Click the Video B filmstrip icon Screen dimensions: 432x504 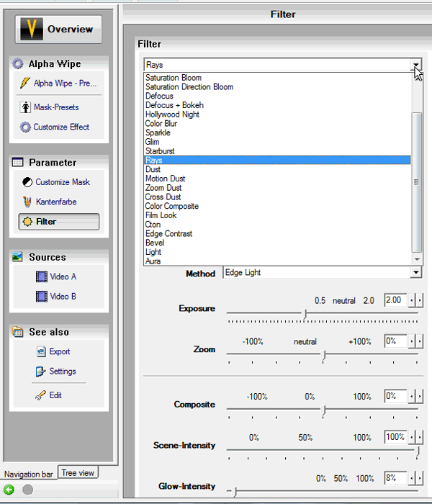(x=42, y=297)
